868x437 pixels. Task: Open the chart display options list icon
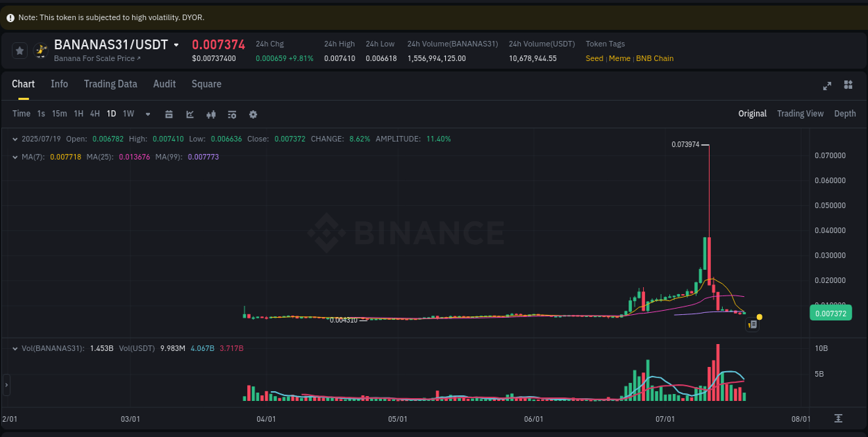pyautogui.click(x=232, y=113)
